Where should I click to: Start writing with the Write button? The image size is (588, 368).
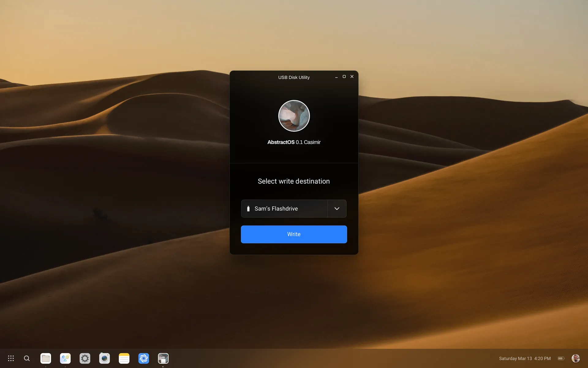294,234
